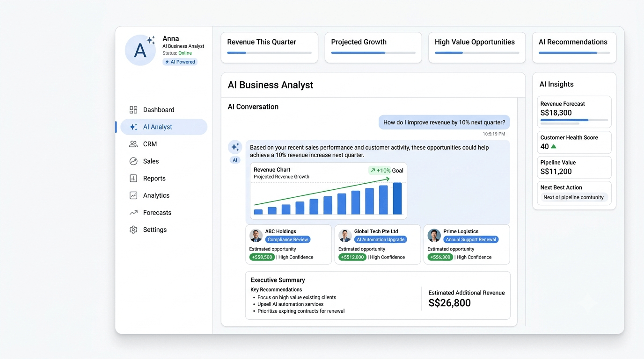The height and width of the screenshot is (359, 644).
Task: Open Forecasts in the sidebar
Action: click(164, 213)
